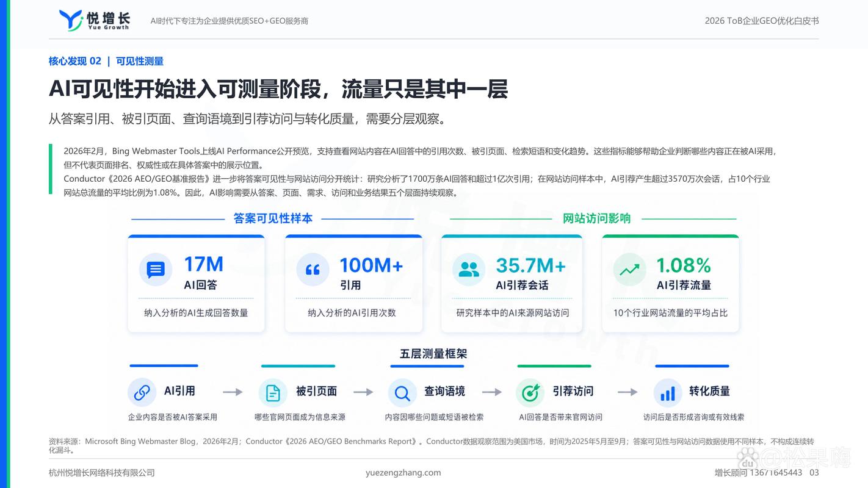Screen dimensions: 868x488
Task: Click the upward trend icon beside 1.08%
Action: point(629,270)
